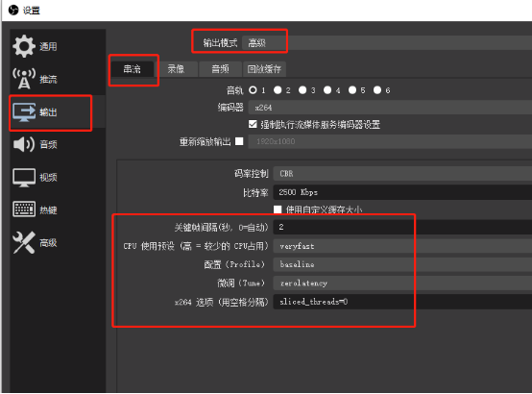Click the 视频 text label in sidebar
Screen dimensions: 532x394
point(48,177)
